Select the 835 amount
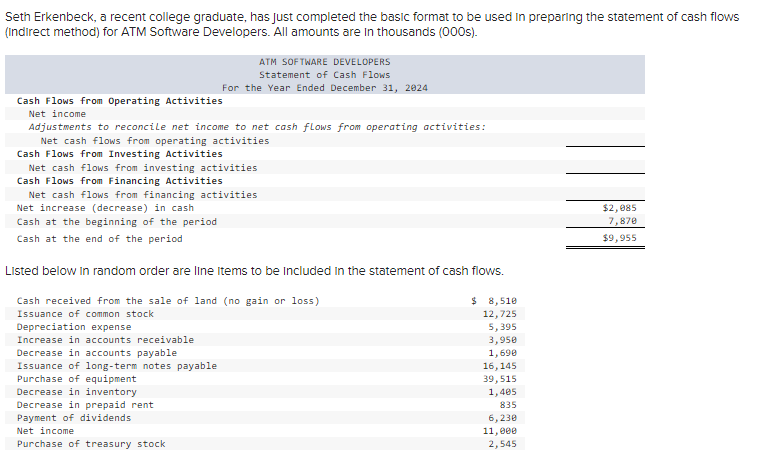The width and height of the screenshot is (777, 467). click(x=508, y=405)
